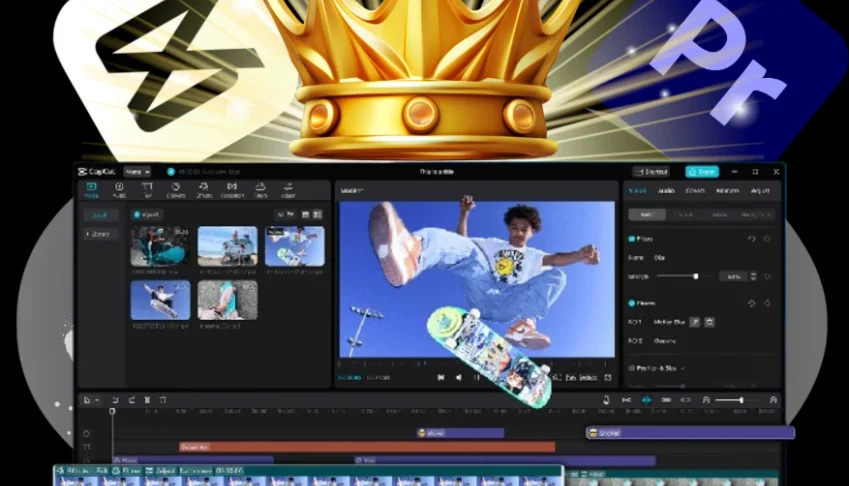The height and width of the screenshot is (486, 849).
Task: Switch media list to list view
Action: (305, 215)
